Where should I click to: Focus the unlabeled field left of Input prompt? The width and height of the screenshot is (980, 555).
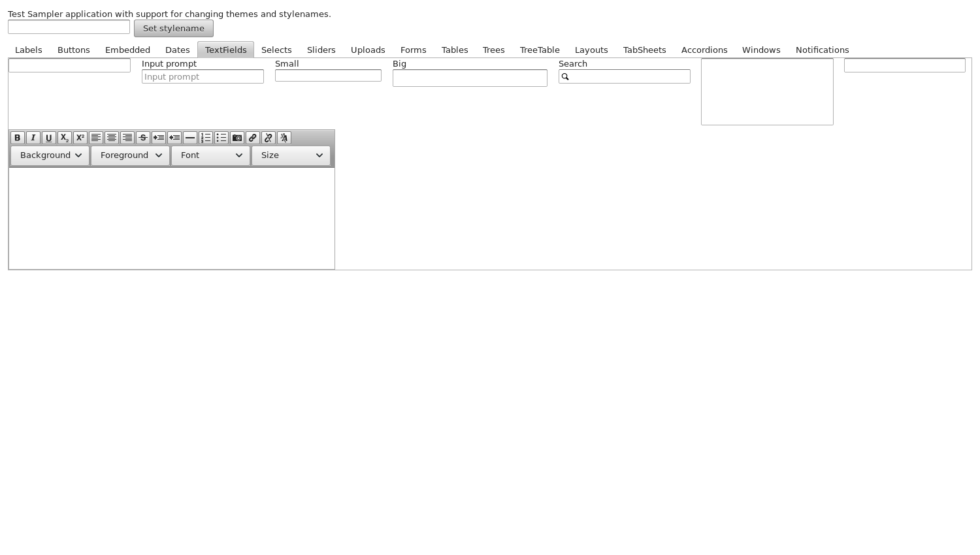click(69, 65)
